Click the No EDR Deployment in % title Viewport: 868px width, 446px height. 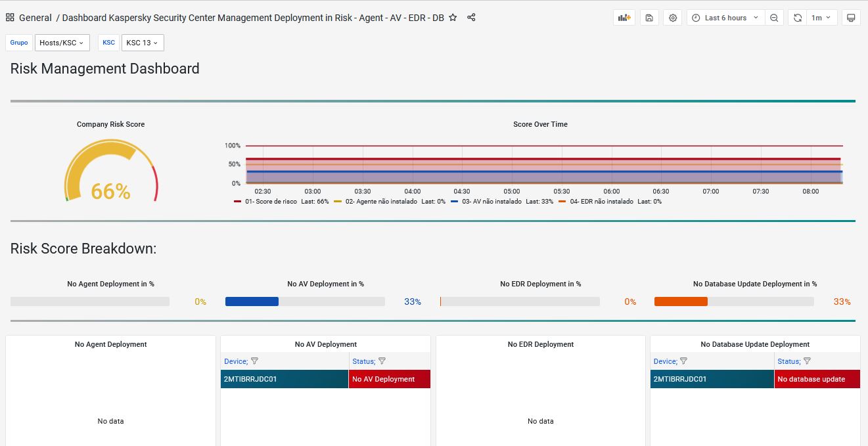click(x=541, y=284)
